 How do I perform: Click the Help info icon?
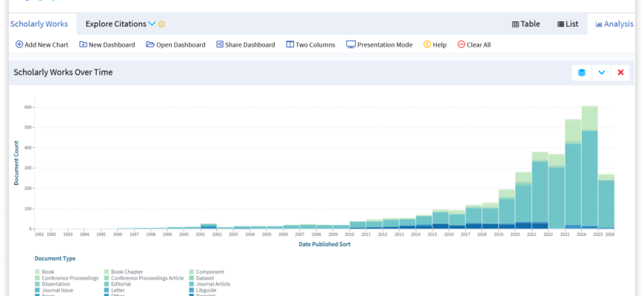(427, 44)
